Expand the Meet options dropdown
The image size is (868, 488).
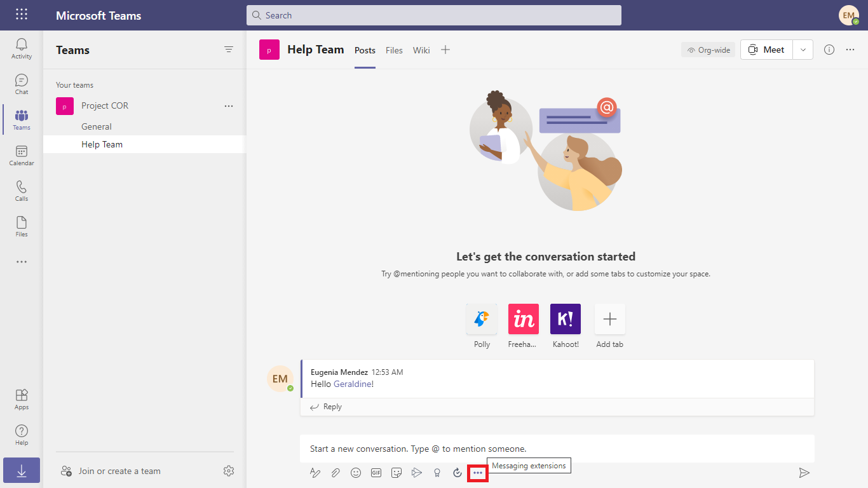[x=803, y=50]
